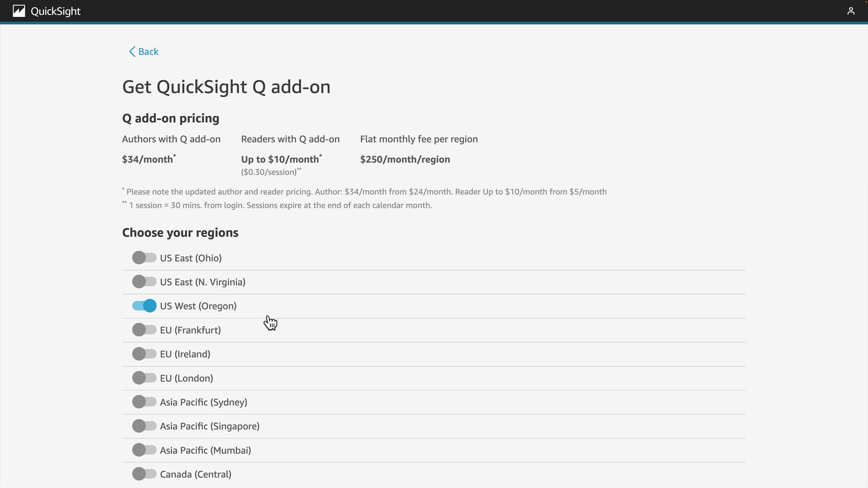Image resolution: width=868 pixels, height=488 pixels.
Task: Enable the Asia Pacific (Singapore) toggle
Action: [x=144, y=426]
